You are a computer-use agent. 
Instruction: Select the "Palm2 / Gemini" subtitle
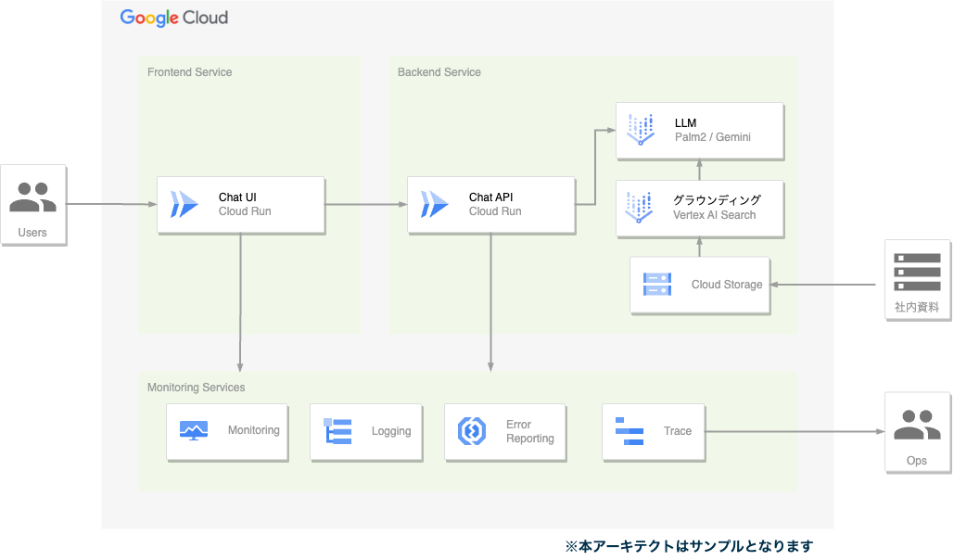tap(713, 137)
